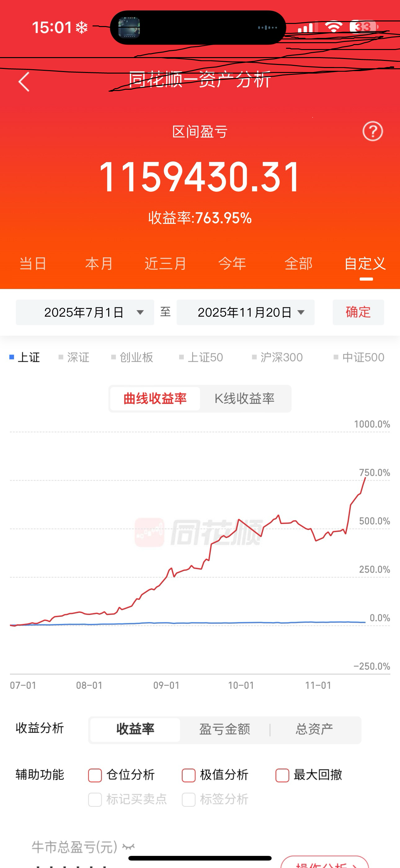Switch to the 全部 tab
This screenshot has height=868, width=400.
tap(298, 264)
